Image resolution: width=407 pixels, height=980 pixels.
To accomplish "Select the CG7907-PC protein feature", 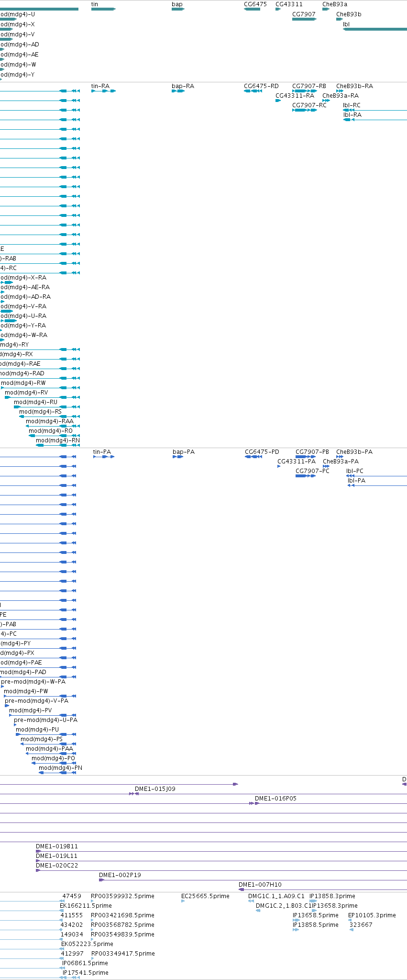I will tap(306, 476).
